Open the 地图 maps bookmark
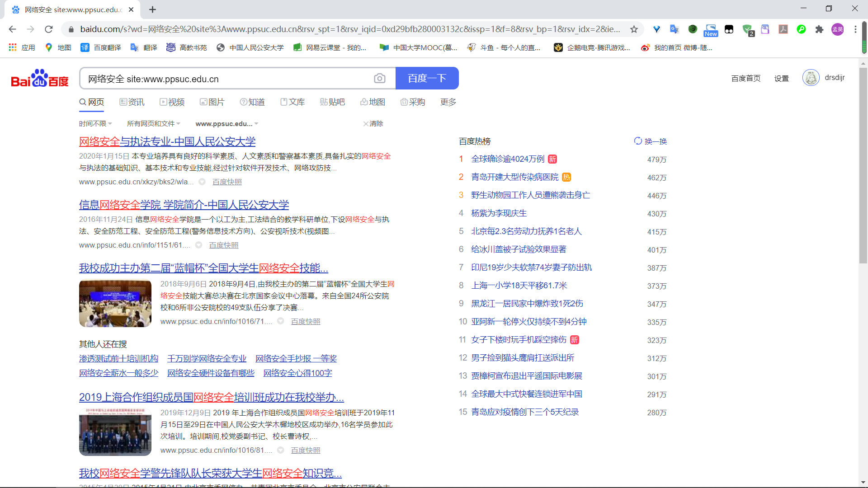 point(58,47)
